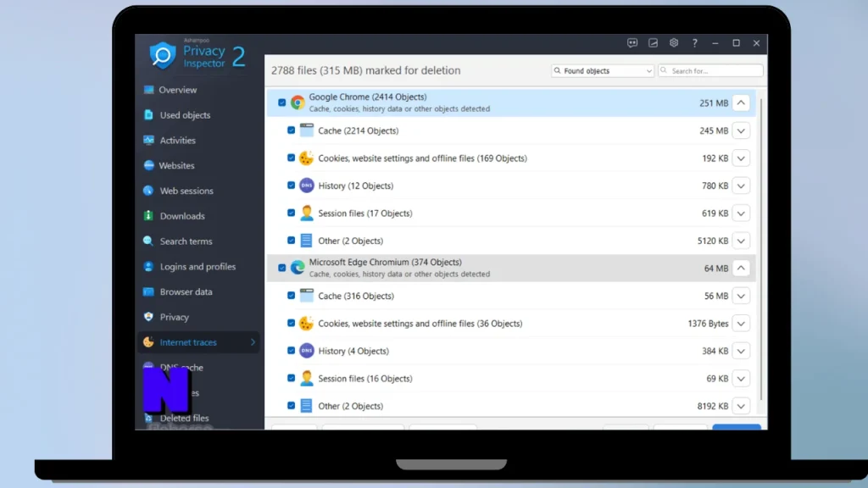The width and height of the screenshot is (868, 488).
Task: Click the 251 MB Chrome total size
Action: tap(714, 103)
